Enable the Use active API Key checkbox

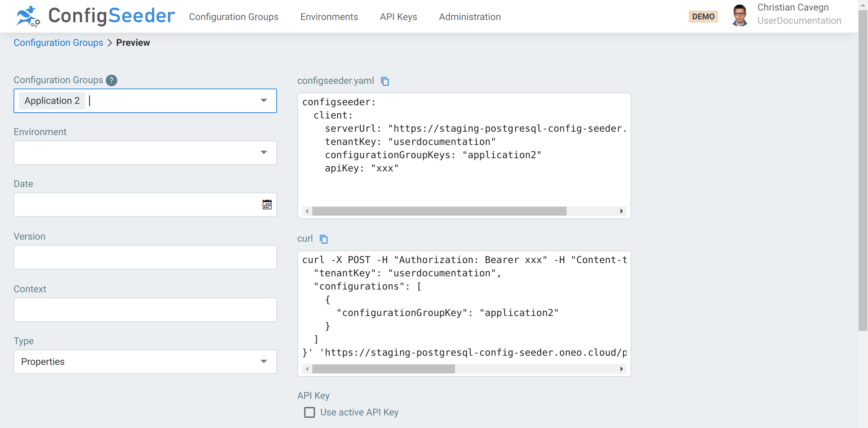click(x=309, y=412)
